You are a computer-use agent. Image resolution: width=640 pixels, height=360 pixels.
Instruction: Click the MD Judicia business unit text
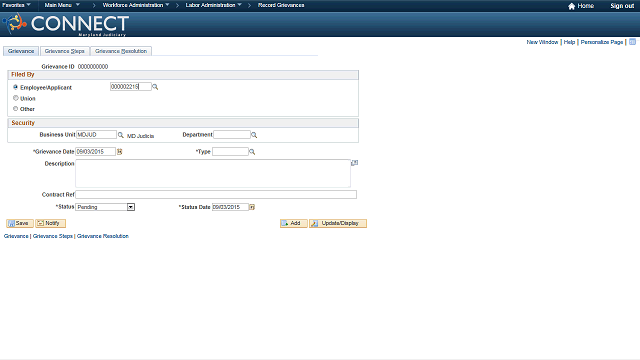point(140,136)
